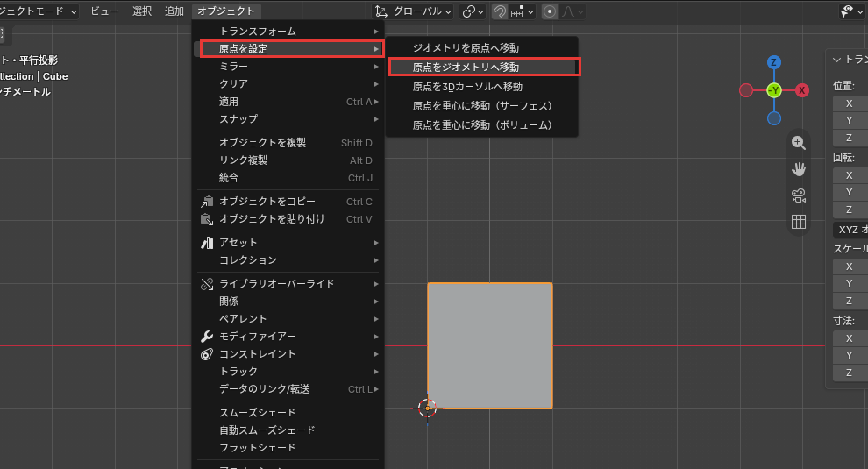Choose オブジェクトをコピー
Screen dimensions: 868x469
[289, 202]
